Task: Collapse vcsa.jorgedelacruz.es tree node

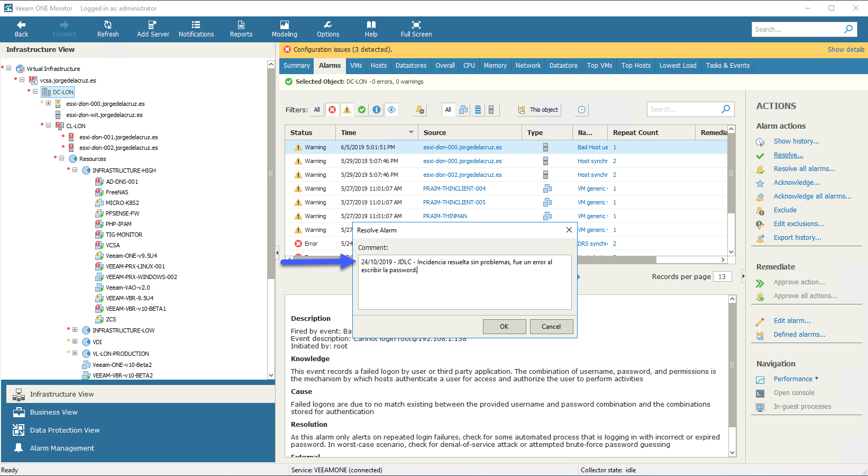Action: tap(22, 80)
